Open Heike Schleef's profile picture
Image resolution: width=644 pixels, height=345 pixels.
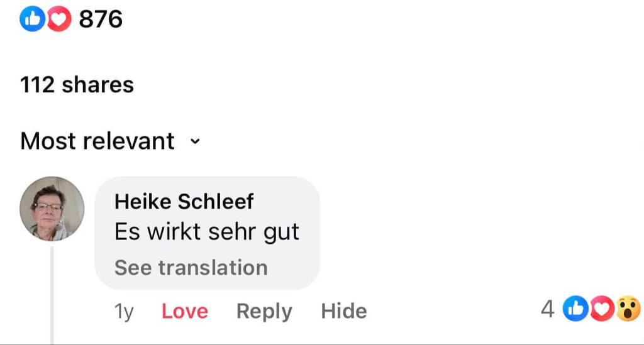(52, 208)
